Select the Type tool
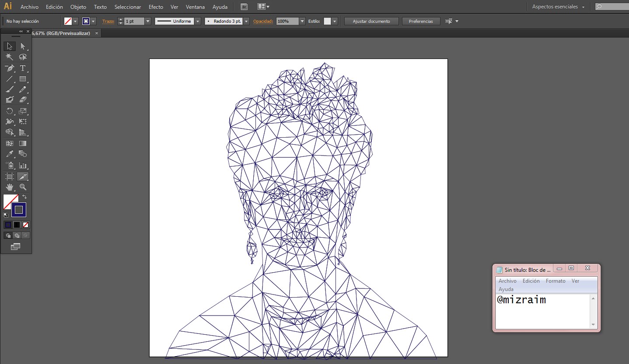Image resolution: width=629 pixels, height=364 pixels. point(23,68)
